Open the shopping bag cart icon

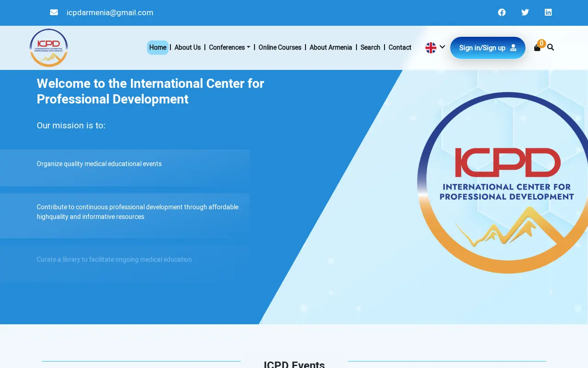(x=537, y=48)
